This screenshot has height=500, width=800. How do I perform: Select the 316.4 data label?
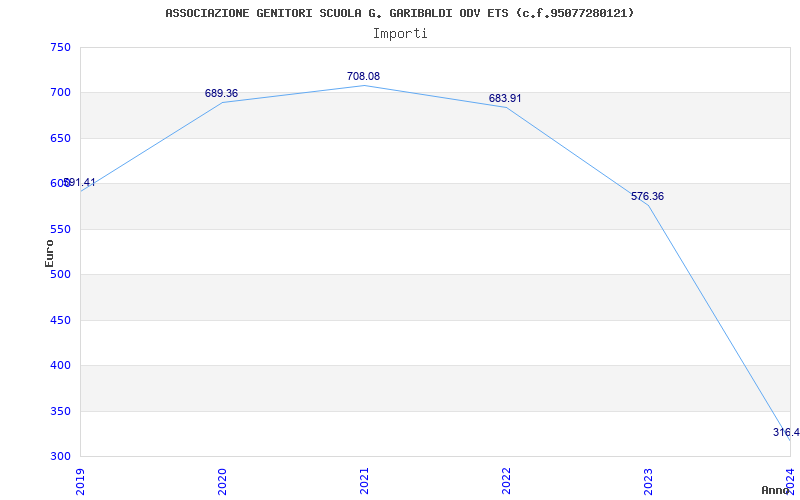786,433
